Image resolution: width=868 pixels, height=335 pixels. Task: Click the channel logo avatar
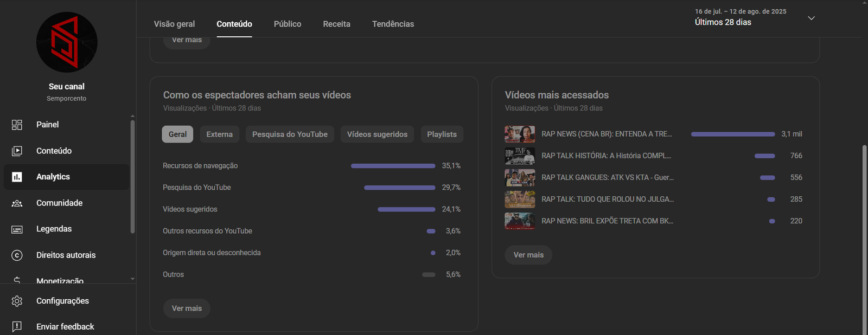click(x=67, y=42)
